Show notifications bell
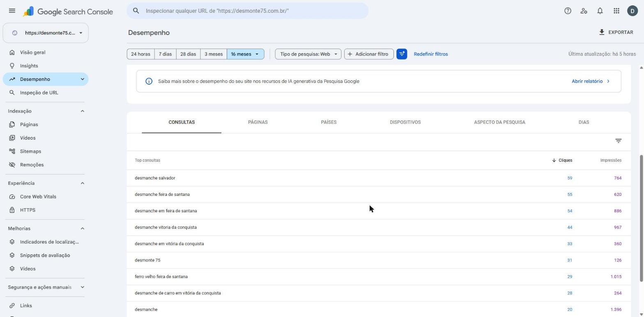This screenshot has height=317, width=644. coord(600,11)
